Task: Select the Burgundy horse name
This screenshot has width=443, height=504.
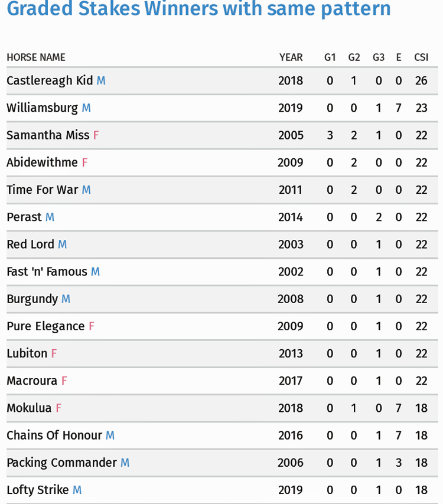Action: [32, 299]
